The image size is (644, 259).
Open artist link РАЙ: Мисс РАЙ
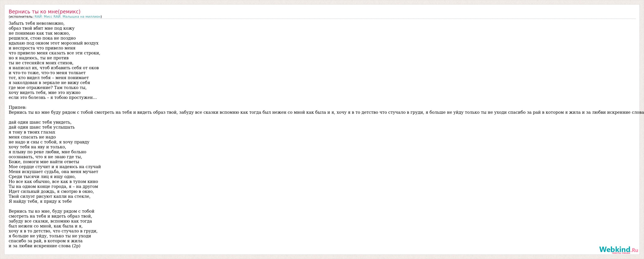pos(67,16)
